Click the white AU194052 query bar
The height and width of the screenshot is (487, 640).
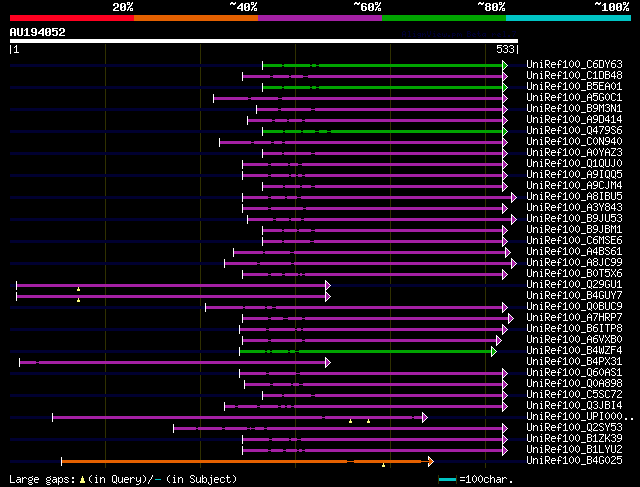264,41
